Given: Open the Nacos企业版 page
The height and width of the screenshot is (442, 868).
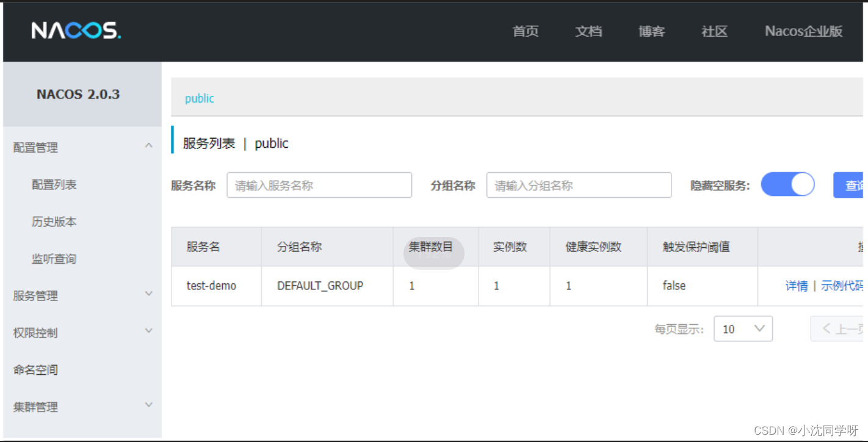Looking at the screenshot, I should pos(803,32).
